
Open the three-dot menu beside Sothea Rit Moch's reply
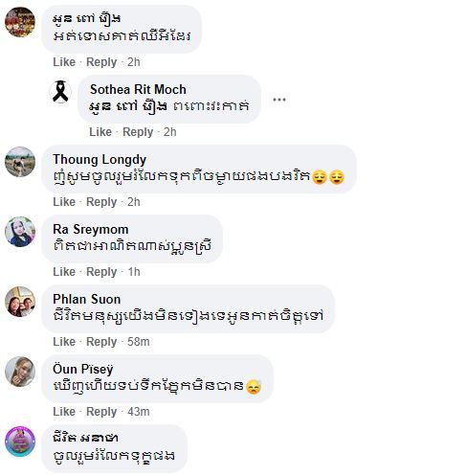point(279,100)
